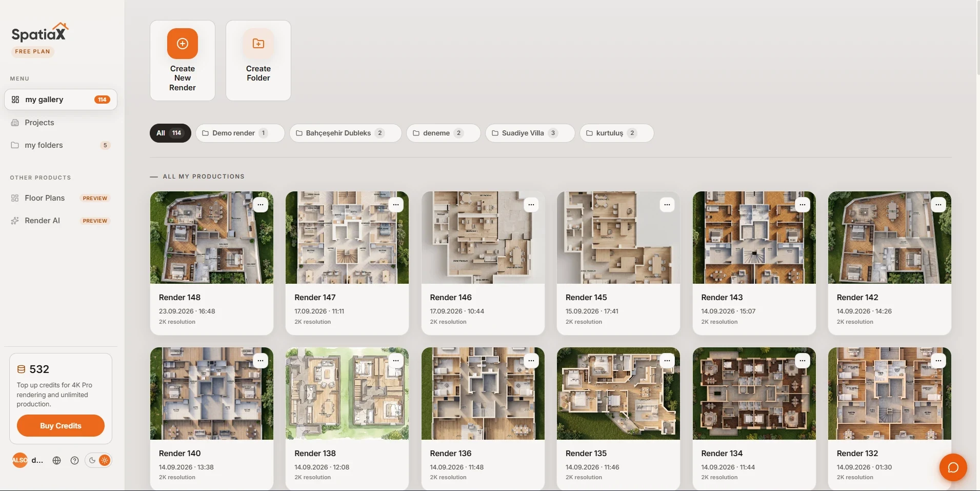Click the FREE PLAN badge
980x491 pixels.
33,51
